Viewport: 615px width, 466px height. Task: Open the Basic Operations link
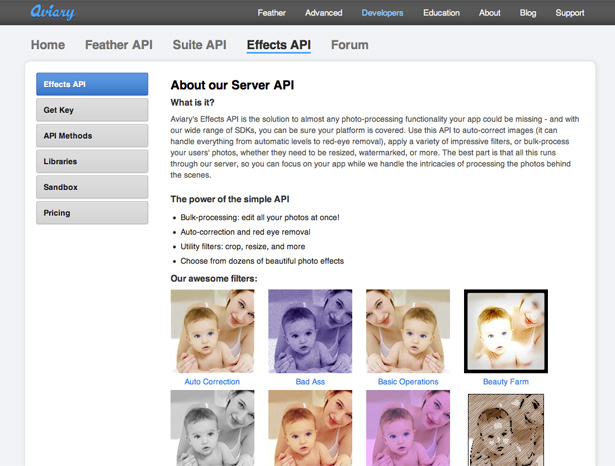[408, 382]
